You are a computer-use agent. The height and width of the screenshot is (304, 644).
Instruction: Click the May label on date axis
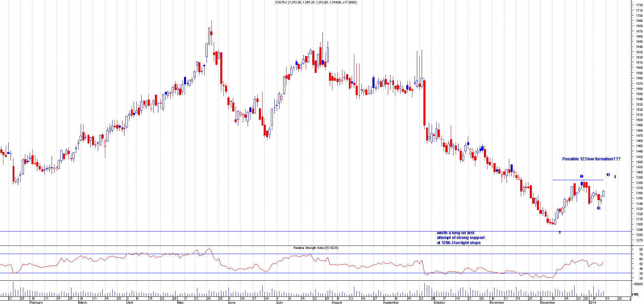click(x=180, y=302)
